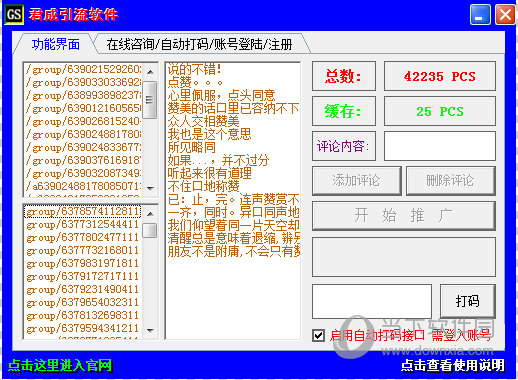This screenshot has width=518, height=380.
Task: Select row group/6379654032311 in lower list
Action: click(83, 303)
